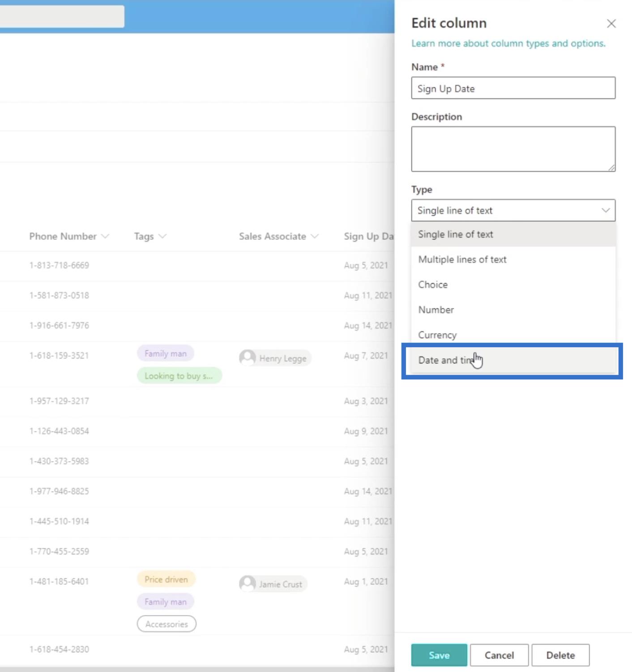Viewport: 632px width, 672px height.
Task: Click the search box in header
Action: [x=62, y=17]
